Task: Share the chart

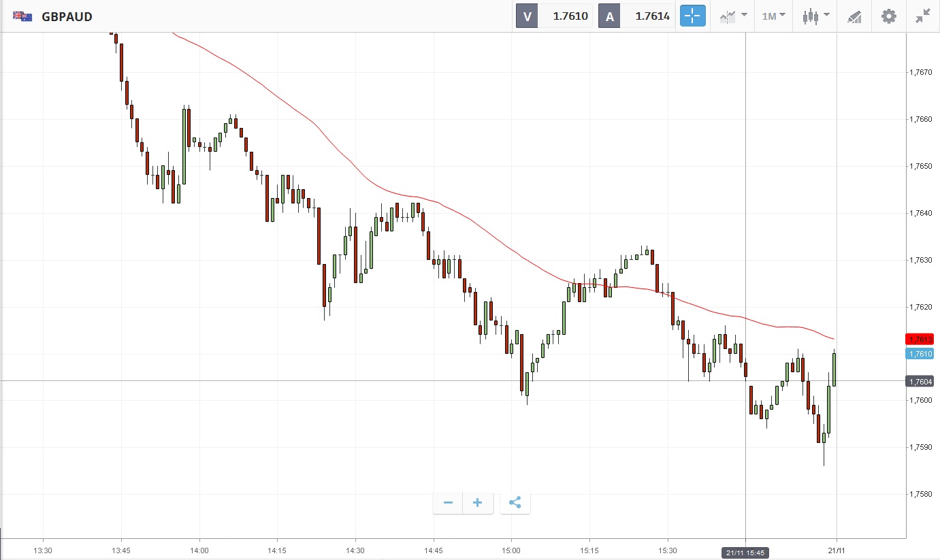Action: [x=515, y=503]
